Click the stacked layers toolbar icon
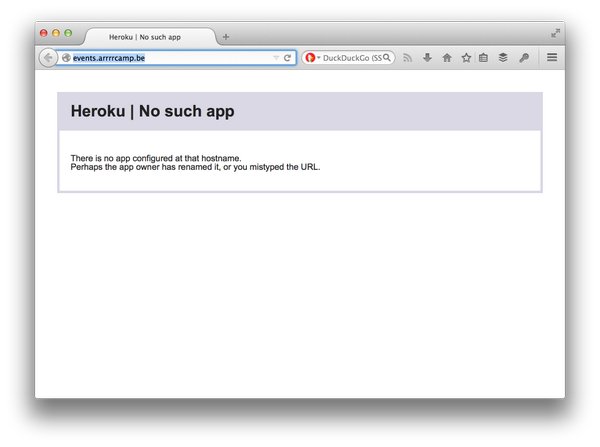600x447 pixels. coord(503,58)
